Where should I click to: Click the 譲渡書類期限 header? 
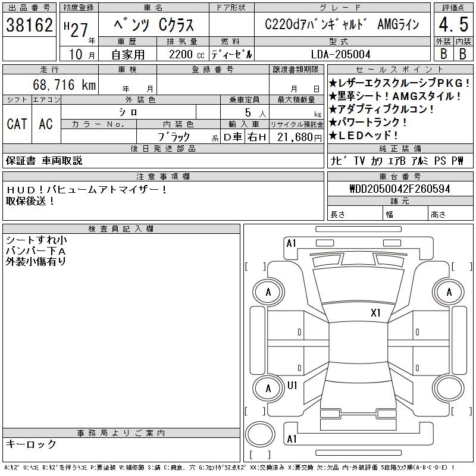[x=296, y=70]
